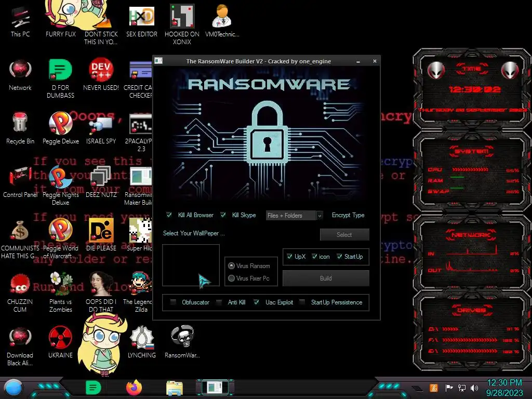Open the Control Panel icon

20,182
